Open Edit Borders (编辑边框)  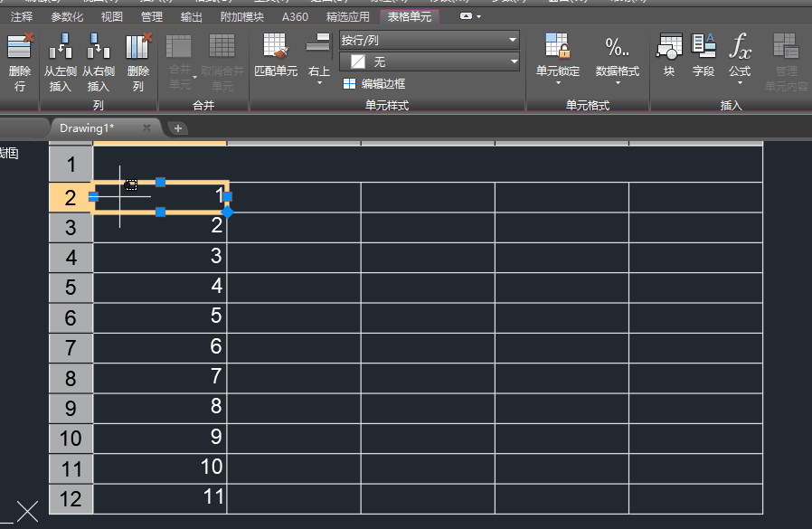tap(373, 84)
